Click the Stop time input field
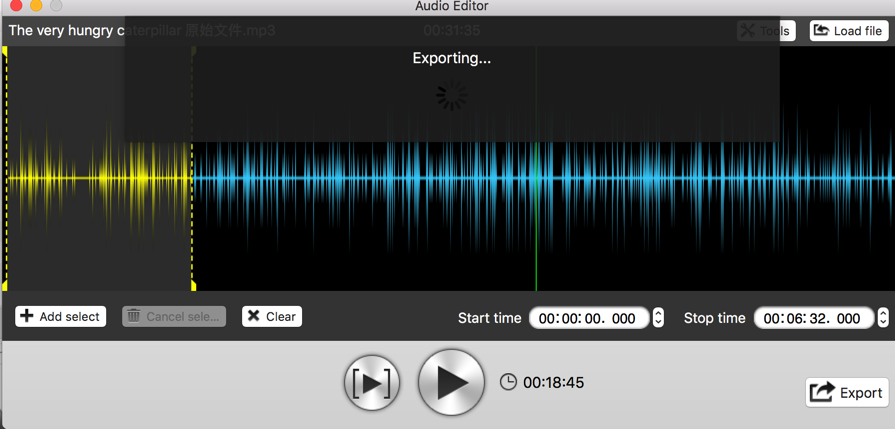The width and height of the screenshot is (895, 429). [814, 318]
